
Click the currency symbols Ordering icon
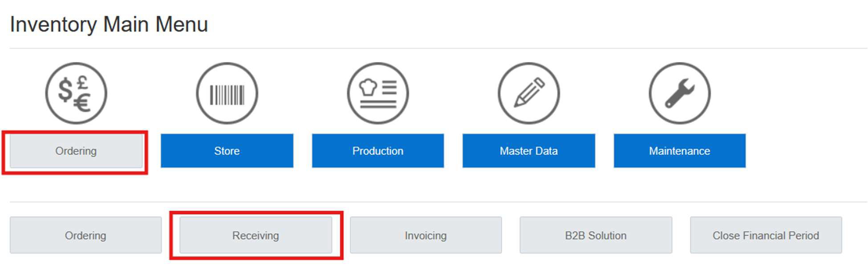point(76,93)
